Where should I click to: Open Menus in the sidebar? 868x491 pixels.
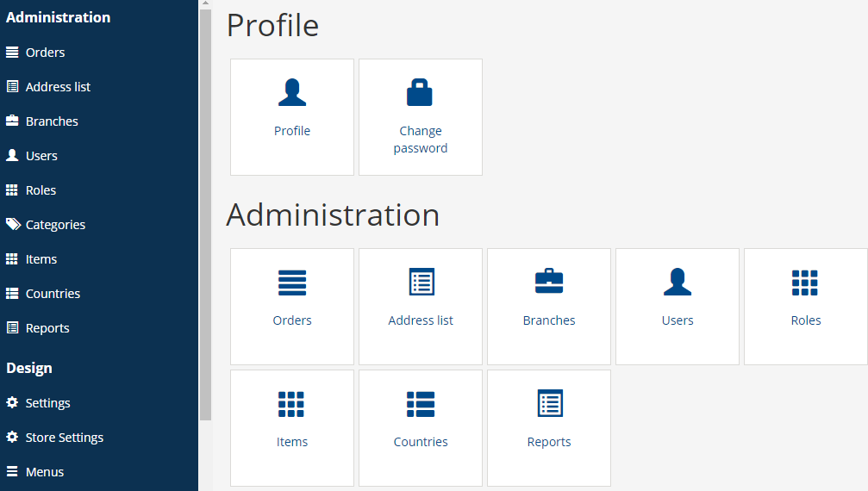pyautogui.click(x=99, y=472)
